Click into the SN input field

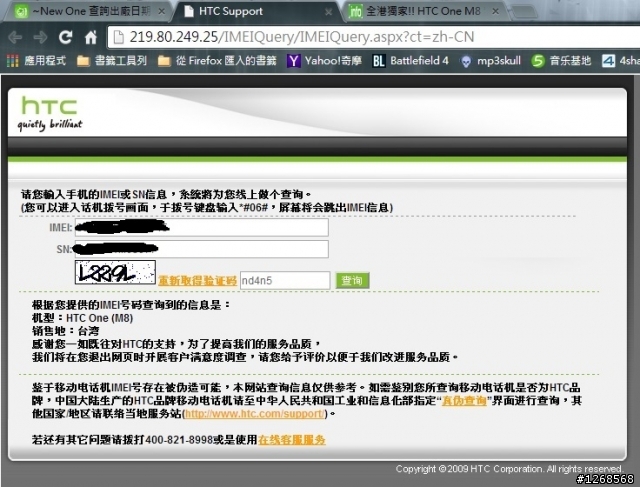click(x=202, y=249)
